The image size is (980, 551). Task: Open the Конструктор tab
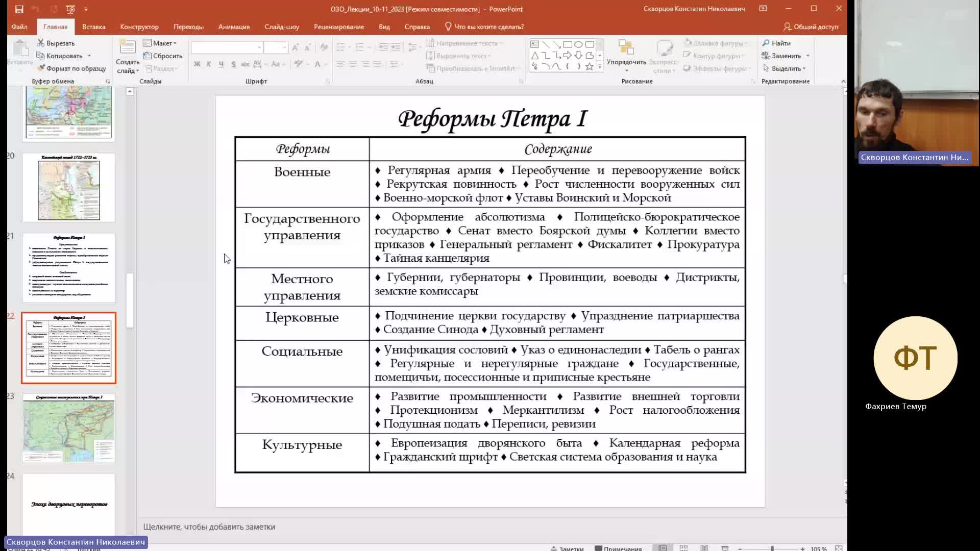[139, 27]
